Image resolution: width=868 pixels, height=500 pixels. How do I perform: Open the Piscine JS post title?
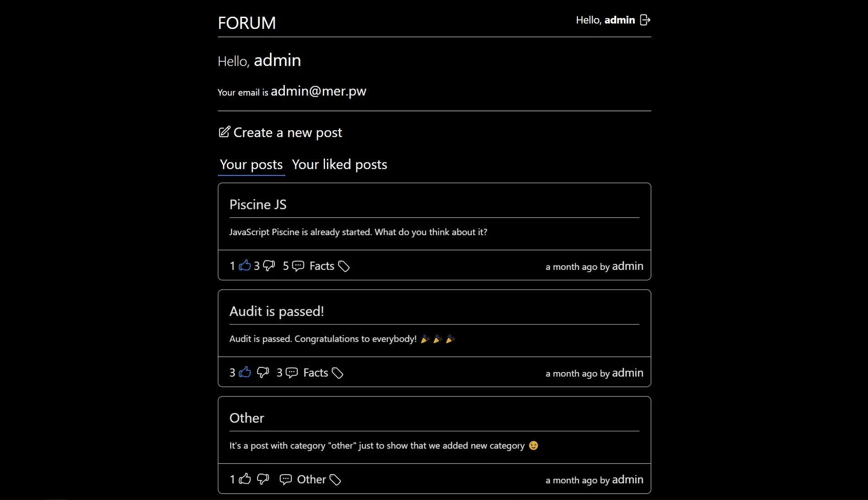click(258, 205)
